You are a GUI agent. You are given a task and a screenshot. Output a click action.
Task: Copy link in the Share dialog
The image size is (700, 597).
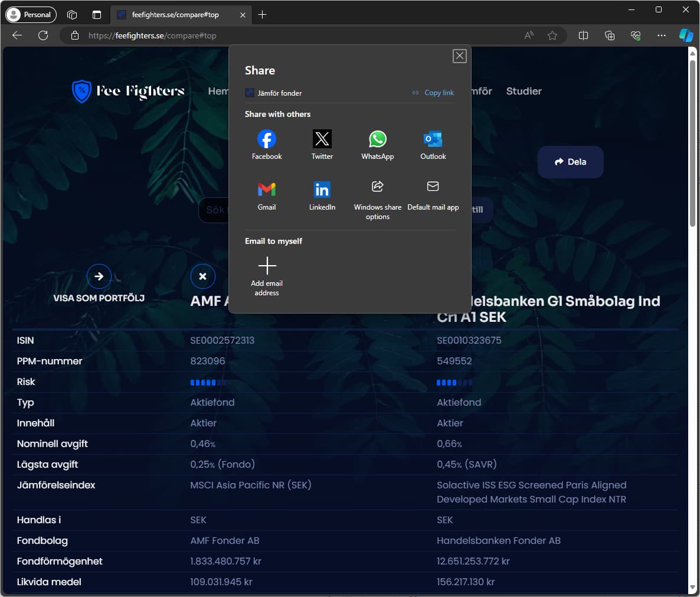click(434, 93)
